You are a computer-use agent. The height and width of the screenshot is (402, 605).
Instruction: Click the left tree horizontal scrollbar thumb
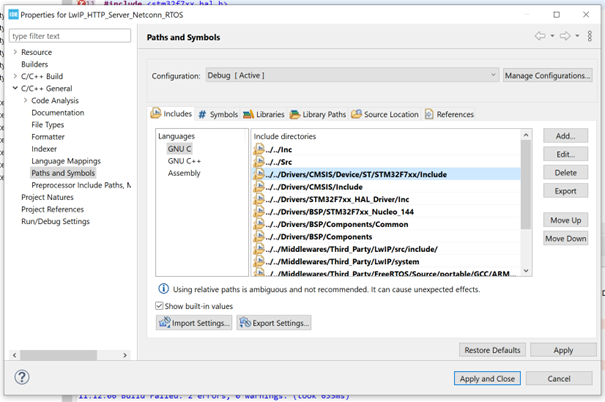coord(58,355)
